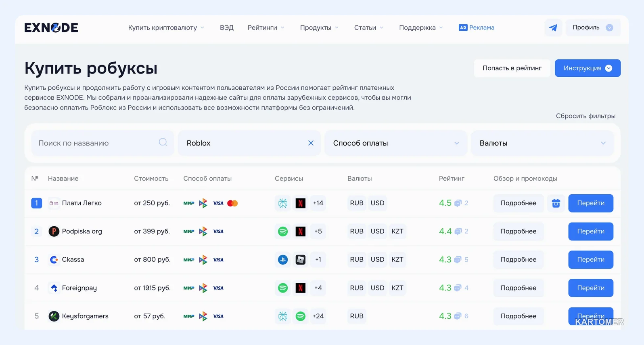
Task: Click the Keysforgamers logo icon
Action: [x=54, y=316]
